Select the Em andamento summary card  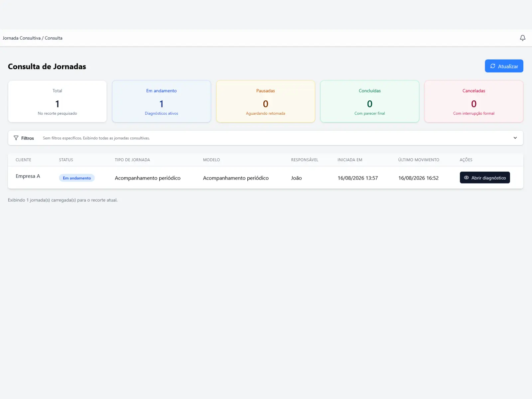coord(161,101)
